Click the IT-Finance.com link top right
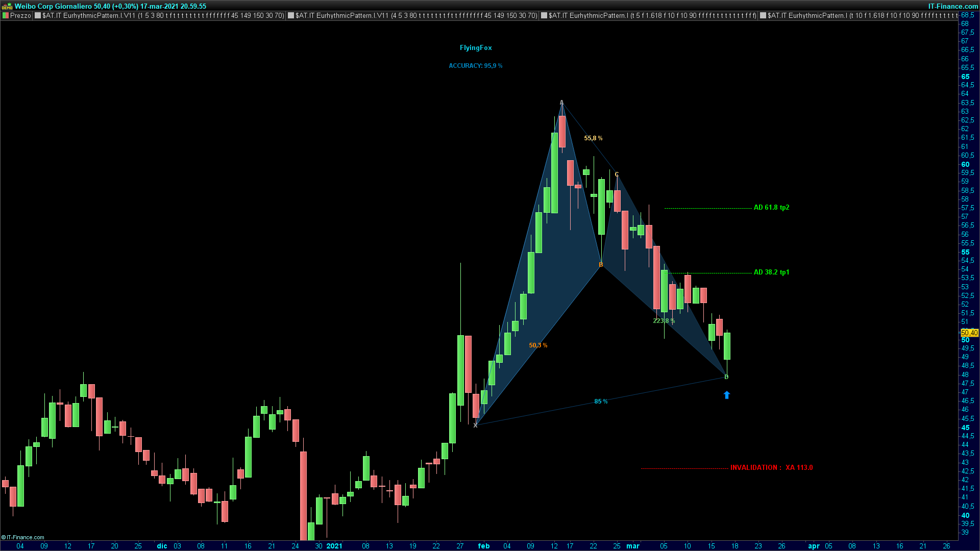The width and height of the screenshot is (980, 551). (x=953, y=6)
